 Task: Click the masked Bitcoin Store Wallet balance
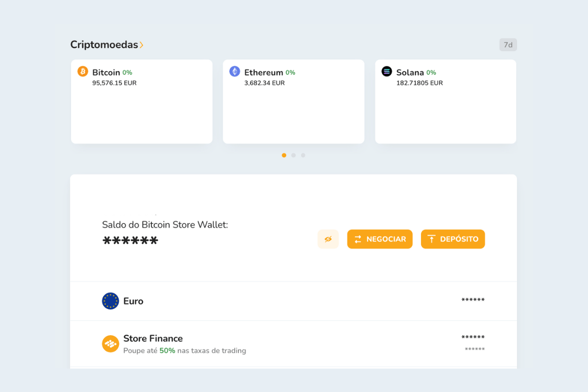[130, 240]
